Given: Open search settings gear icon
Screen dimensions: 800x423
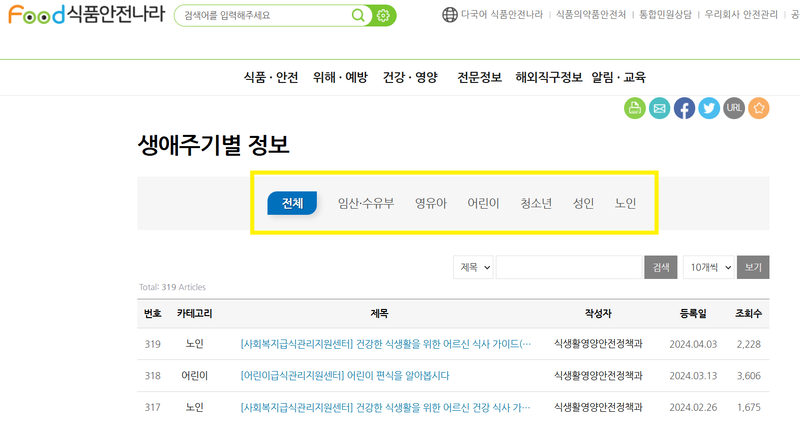Looking at the screenshot, I should (x=383, y=16).
